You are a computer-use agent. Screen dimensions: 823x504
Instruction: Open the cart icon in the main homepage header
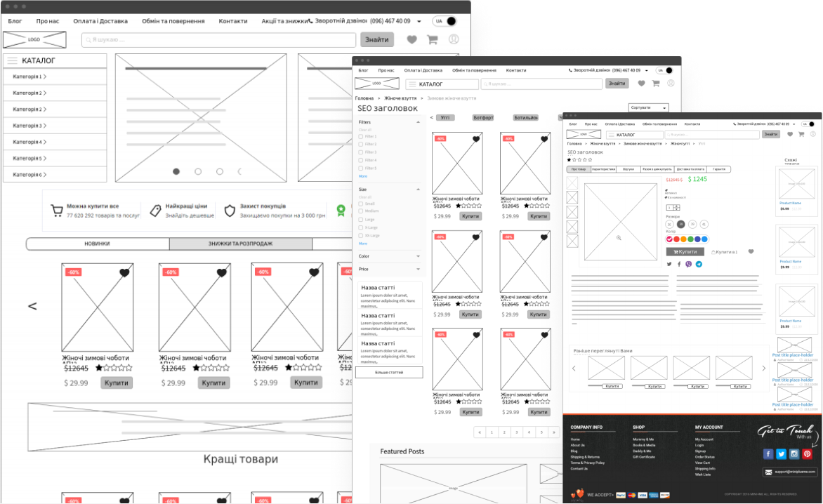(433, 40)
